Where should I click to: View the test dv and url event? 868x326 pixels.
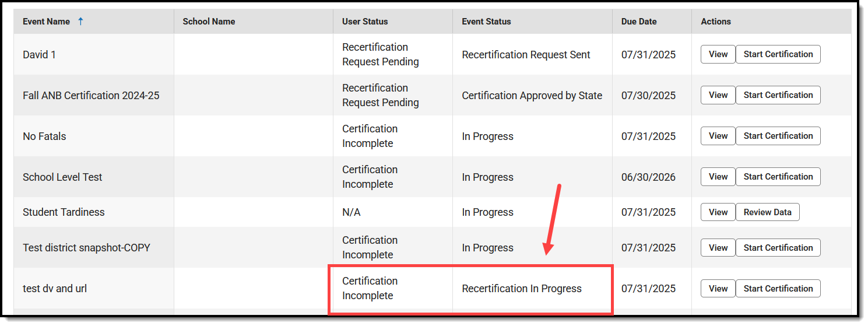[718, 289]
